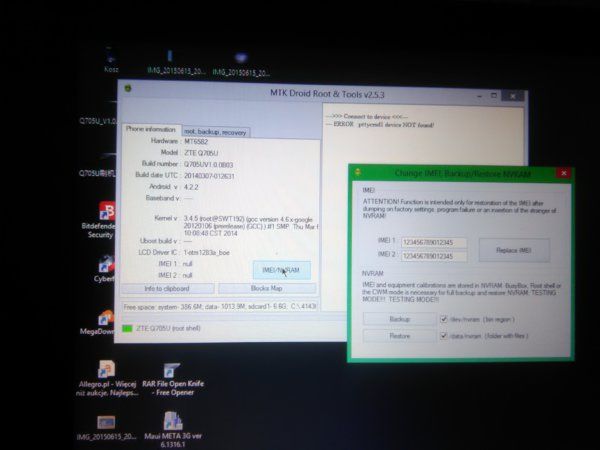The image size is (600, 450).
Task: Click the IMEI 1 input field
Action: click(x=434, y=242)
